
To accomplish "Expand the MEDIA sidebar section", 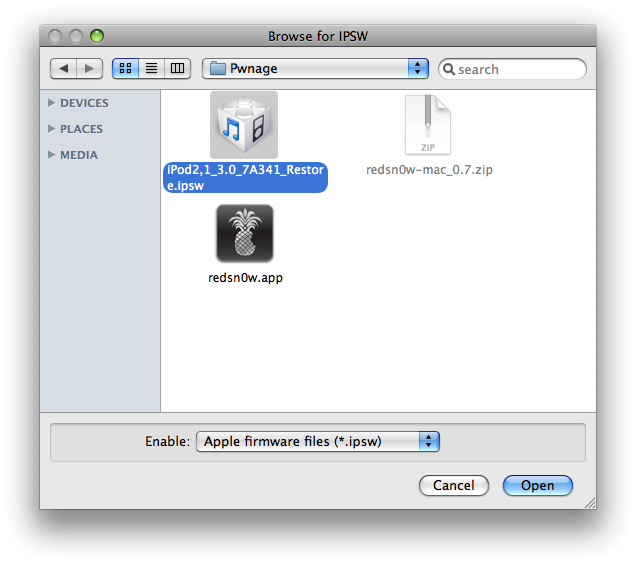I will pos(52,155).
